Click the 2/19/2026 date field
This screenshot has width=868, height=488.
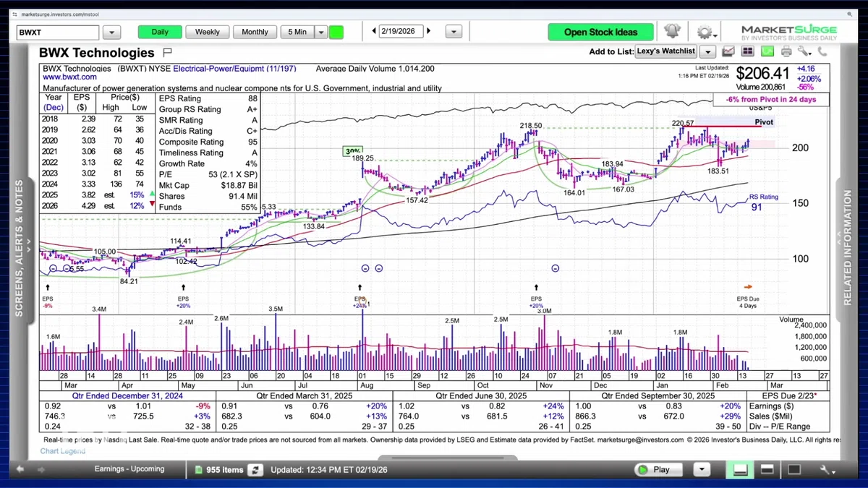point(401,31)
